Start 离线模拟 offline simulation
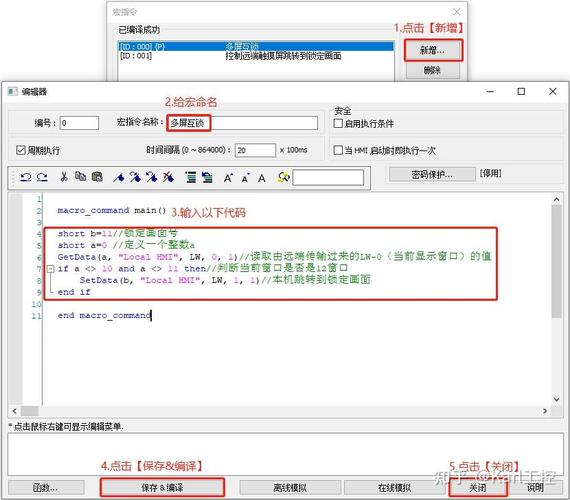This screenshot has height=500, width=570. pyautogui.click(x=290, y=488)
